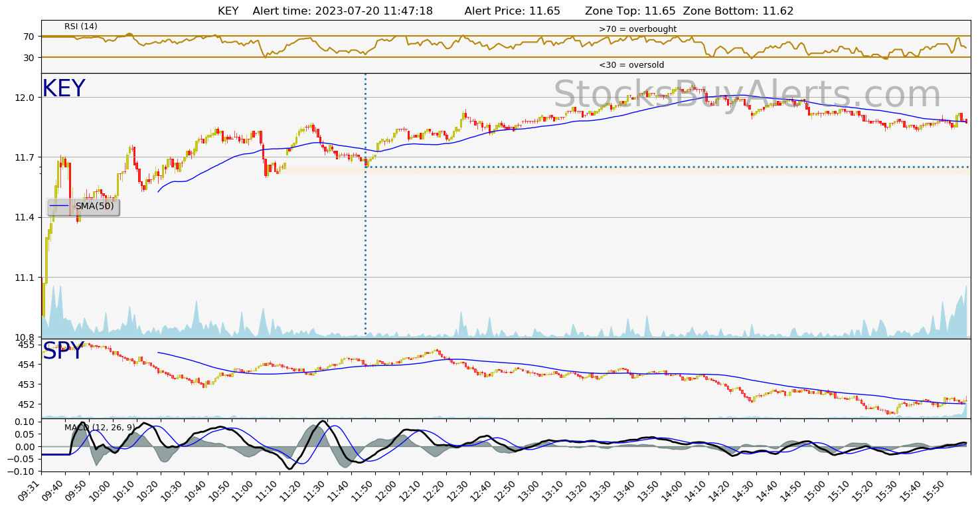
Task: Click the RSI 30 axis label
Action: click(x=29, y=58)
